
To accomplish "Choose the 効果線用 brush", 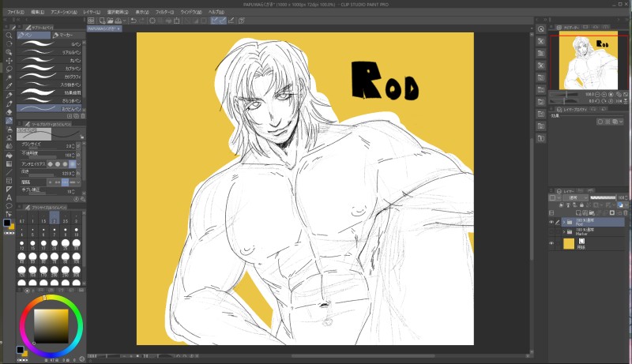I will pyautogui.click(x=51, y=92).
